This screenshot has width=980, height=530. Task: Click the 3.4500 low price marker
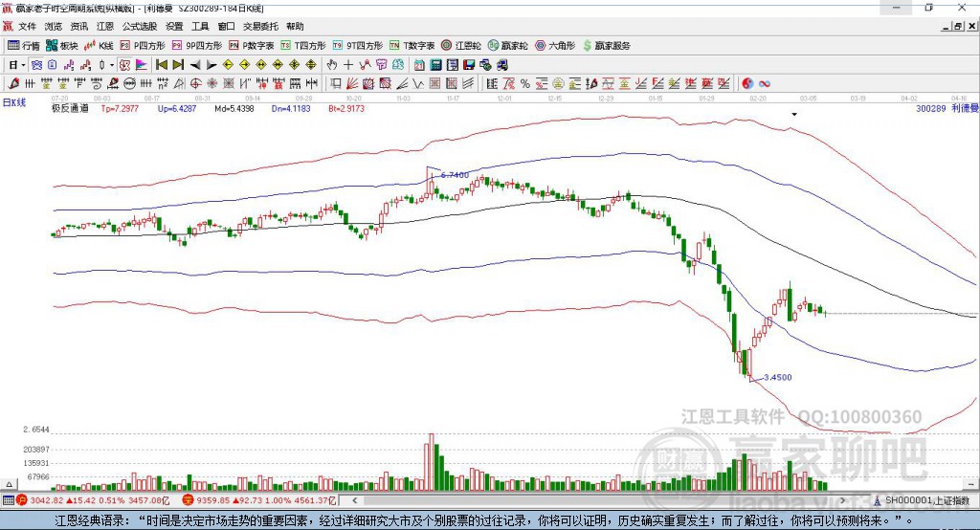pyautogui.click(x=777, y=378)
